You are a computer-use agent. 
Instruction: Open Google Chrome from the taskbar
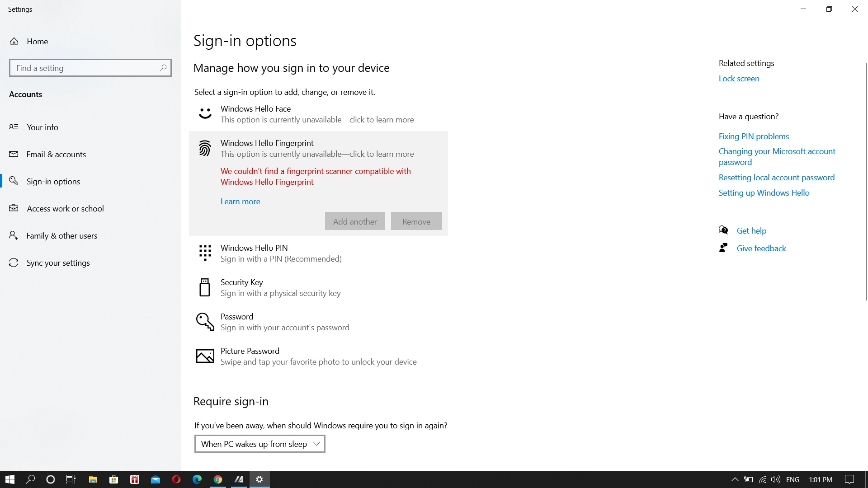(x=218, y=479)
